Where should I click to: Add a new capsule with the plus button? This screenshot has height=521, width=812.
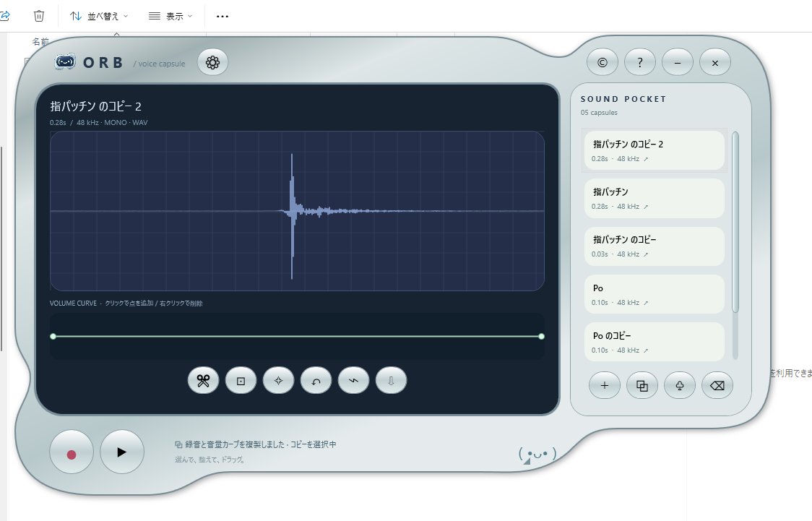click(605, 385)
